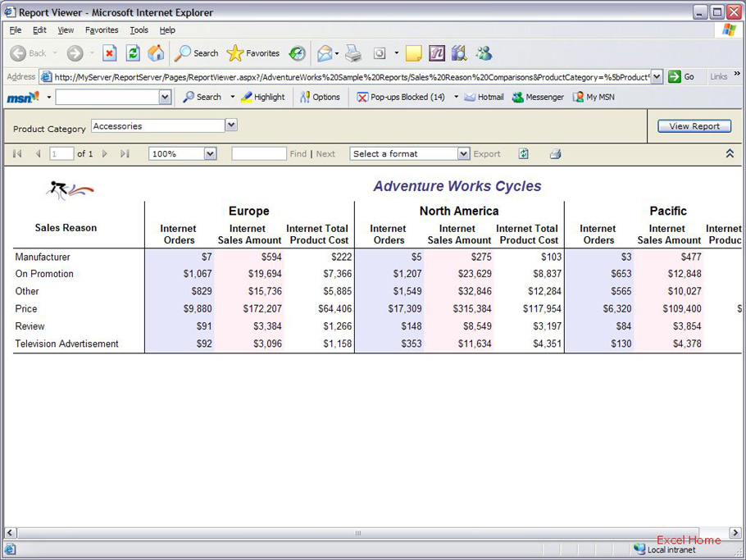Open the Product Category dropdown
The height and width of the screenshot is (560, 746).
coord(231,125)
